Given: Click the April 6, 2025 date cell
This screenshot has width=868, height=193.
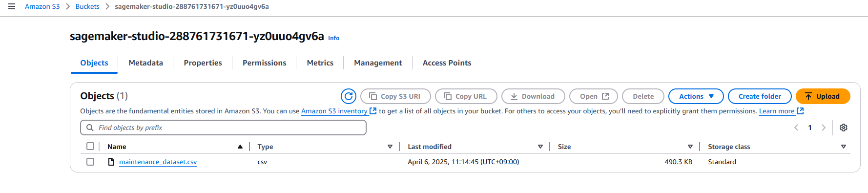Looking at the screenshot, I should tap(463, 162).
